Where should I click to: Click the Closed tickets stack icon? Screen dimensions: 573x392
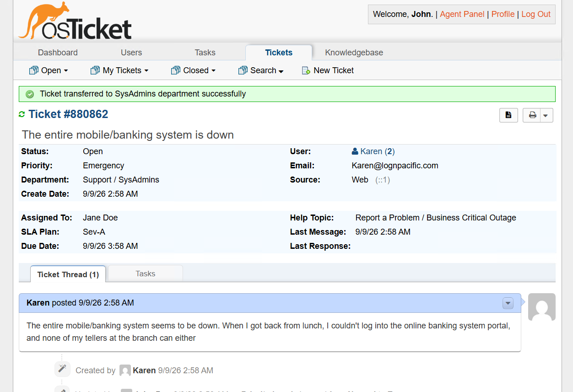(176, 70)
